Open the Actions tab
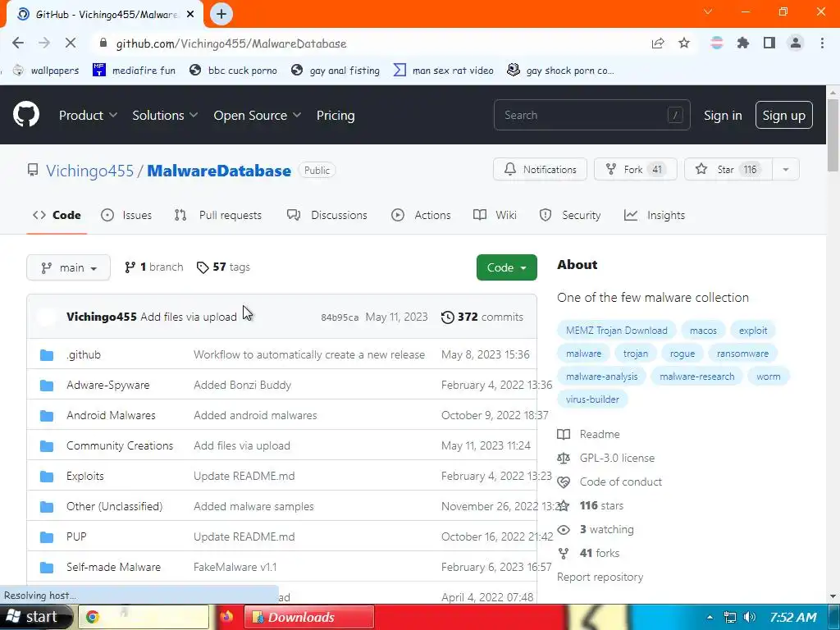 pyautogui.click(x=421, y=216)
